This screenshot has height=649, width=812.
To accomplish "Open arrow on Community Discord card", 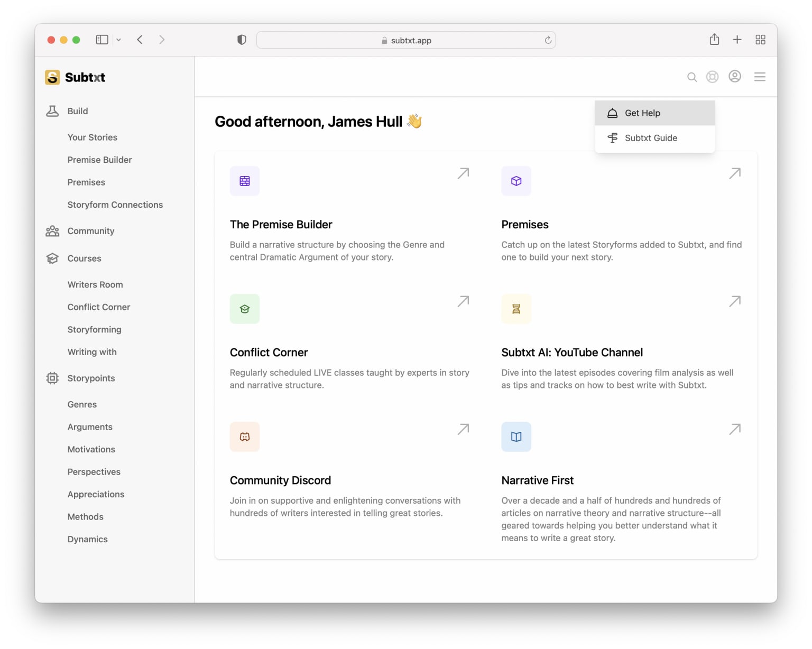I will [463, 429].
